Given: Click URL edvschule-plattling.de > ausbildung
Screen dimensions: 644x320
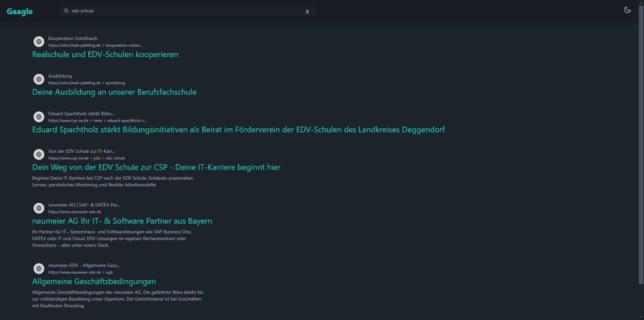Looking at the screenshot, I should tap(87, 83).
